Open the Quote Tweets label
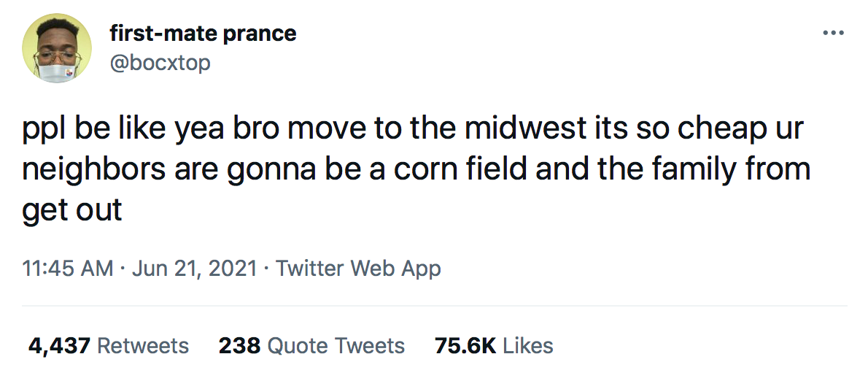The image size is (868, 381). coord(336,345)
